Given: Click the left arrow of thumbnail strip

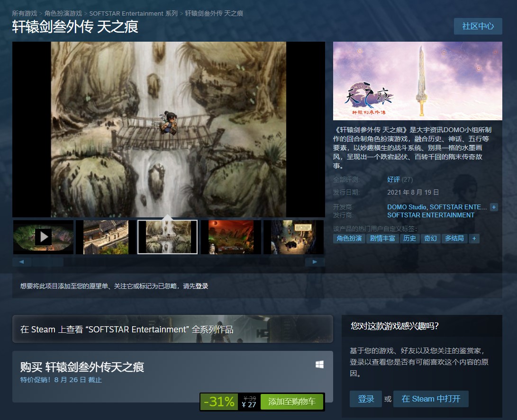Looking at the screenshot, I should click(x=22, y=262).
